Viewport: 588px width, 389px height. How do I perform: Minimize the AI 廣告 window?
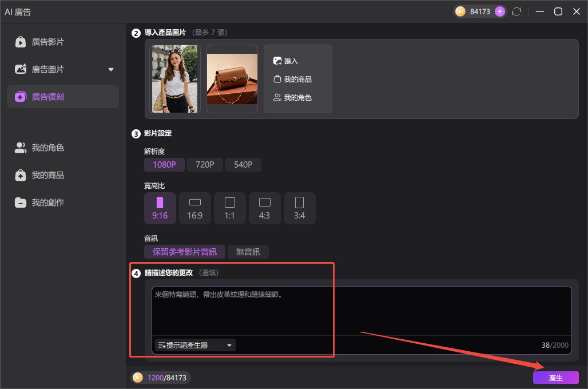(539, 11)
